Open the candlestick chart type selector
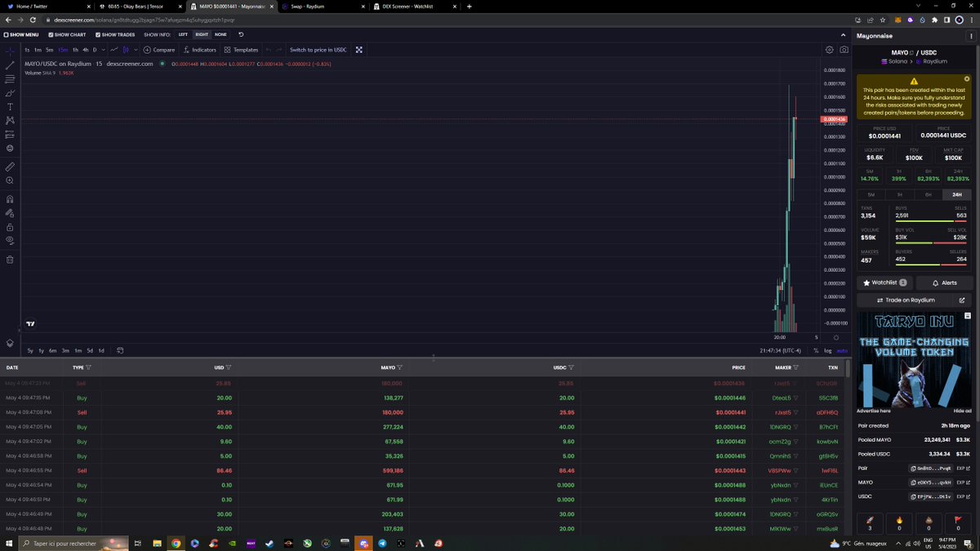980x551 pixels. coord(126,50)
